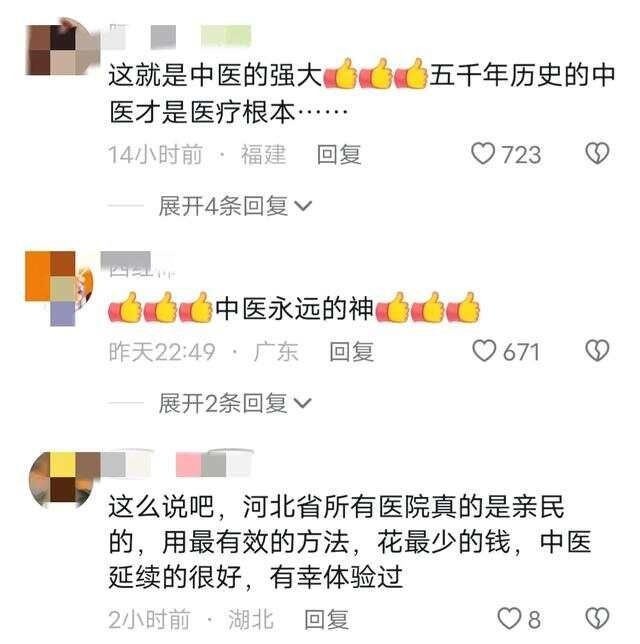This screenshot has height=644, width=640.
Task: Tap the chevron next to 展开4条回复
Action: pyautogui.click(x=303, y=206)
